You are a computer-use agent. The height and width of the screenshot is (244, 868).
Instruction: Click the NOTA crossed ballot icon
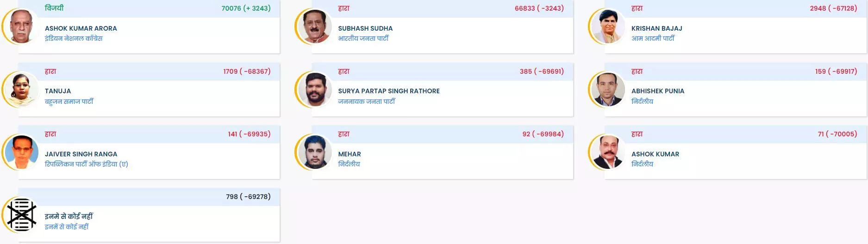click(21, 215)
